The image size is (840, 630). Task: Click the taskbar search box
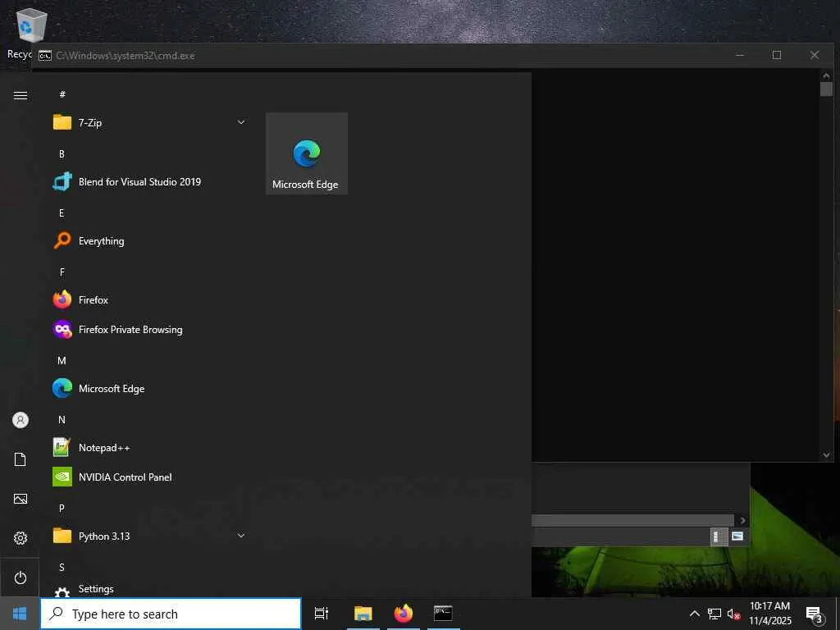pyautogui.click(x=171, y=614)
